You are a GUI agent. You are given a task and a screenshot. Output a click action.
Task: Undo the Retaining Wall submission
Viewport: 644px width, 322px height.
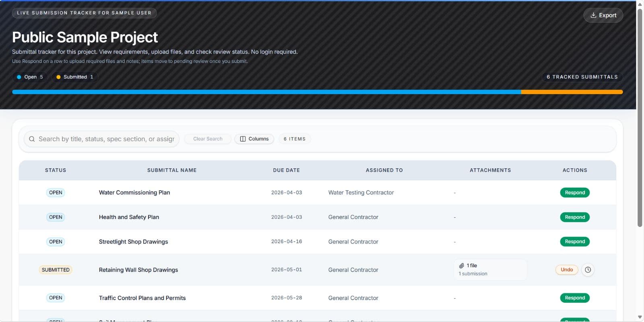pyautogui.click(x=567, y=270)
